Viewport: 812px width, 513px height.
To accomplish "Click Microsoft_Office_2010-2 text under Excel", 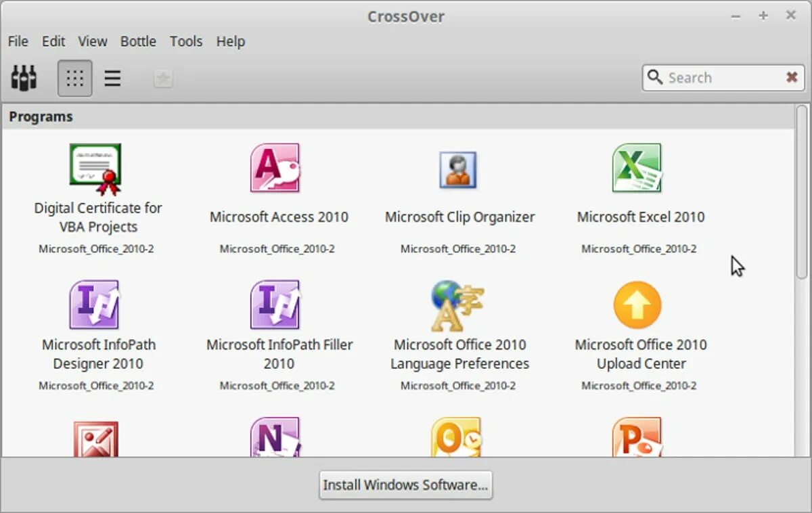I will point(639,249).
